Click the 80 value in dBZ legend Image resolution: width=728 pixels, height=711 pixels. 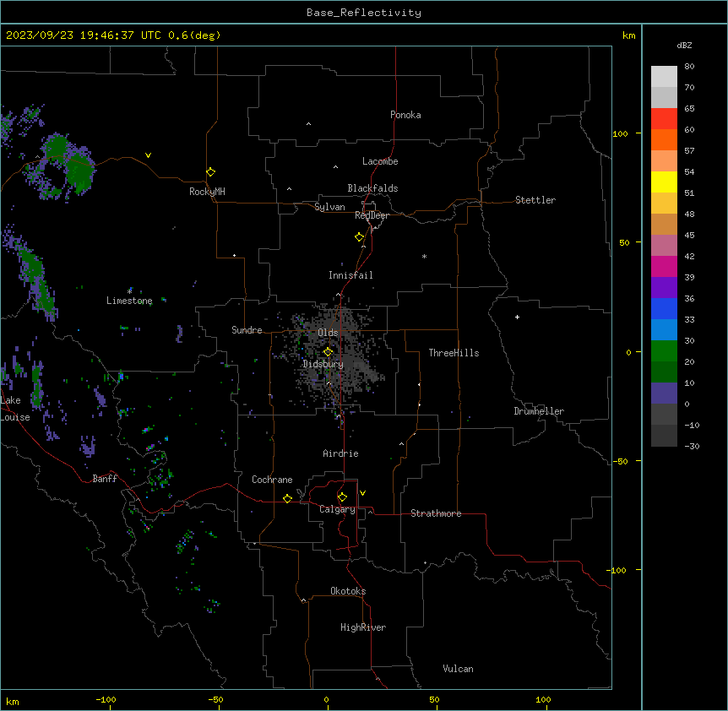point(689,67)
